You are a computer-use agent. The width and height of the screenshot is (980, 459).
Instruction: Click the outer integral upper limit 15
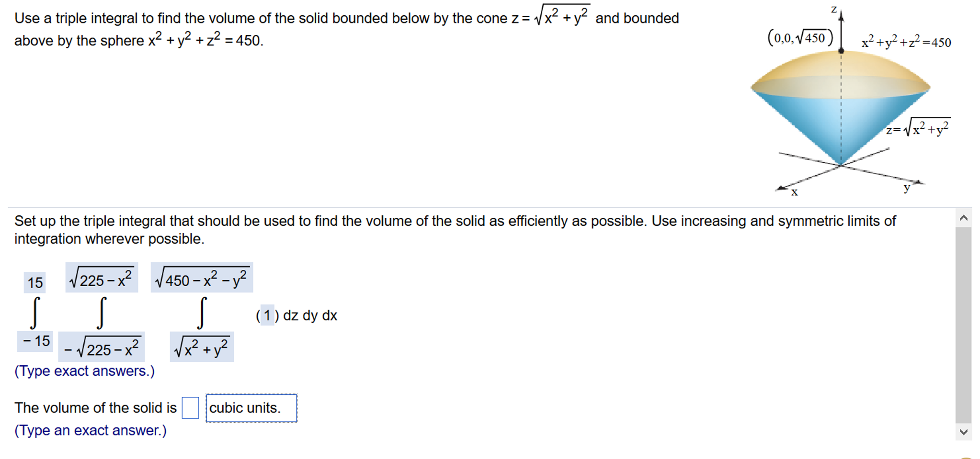pyautogui.click(x=35, y=282)
